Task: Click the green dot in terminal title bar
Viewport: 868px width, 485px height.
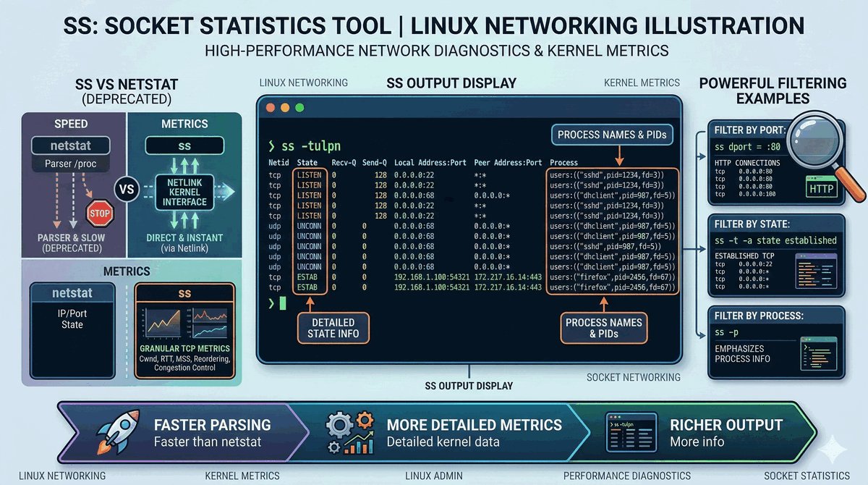Action: click(x=299, y=108)
